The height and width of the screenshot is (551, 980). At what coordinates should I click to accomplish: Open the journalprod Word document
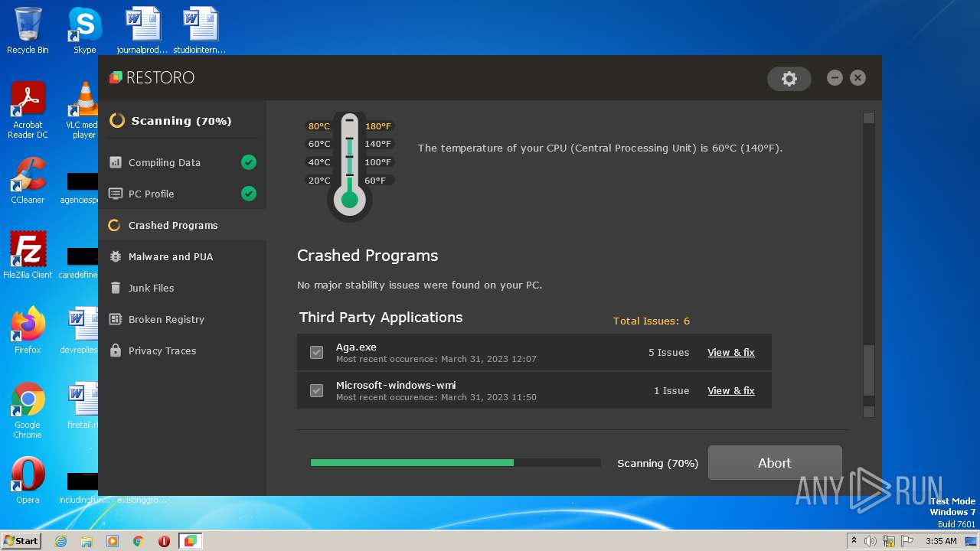coord(142,31)
